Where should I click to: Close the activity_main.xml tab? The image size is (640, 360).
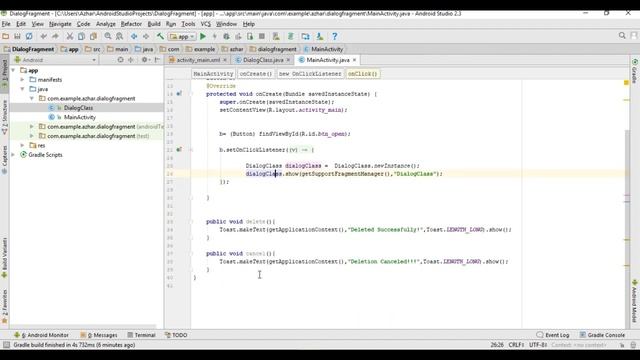[x=225, y=60]
